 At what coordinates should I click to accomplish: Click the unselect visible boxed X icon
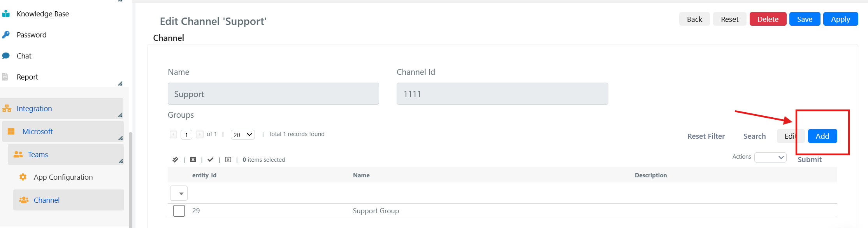pos(228,159)
